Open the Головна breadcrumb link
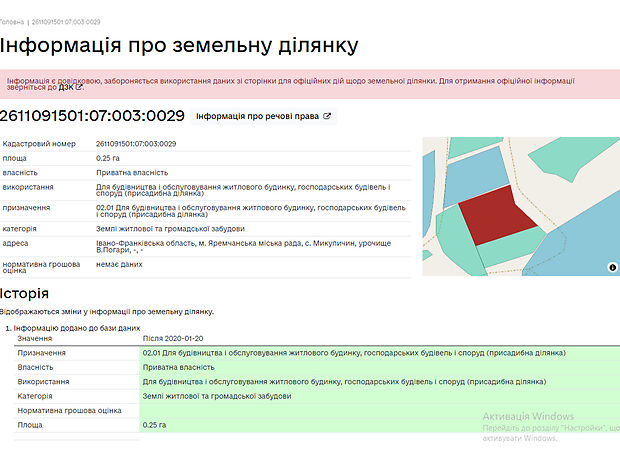The image size is (620, 460). click(x=12, y=22)
